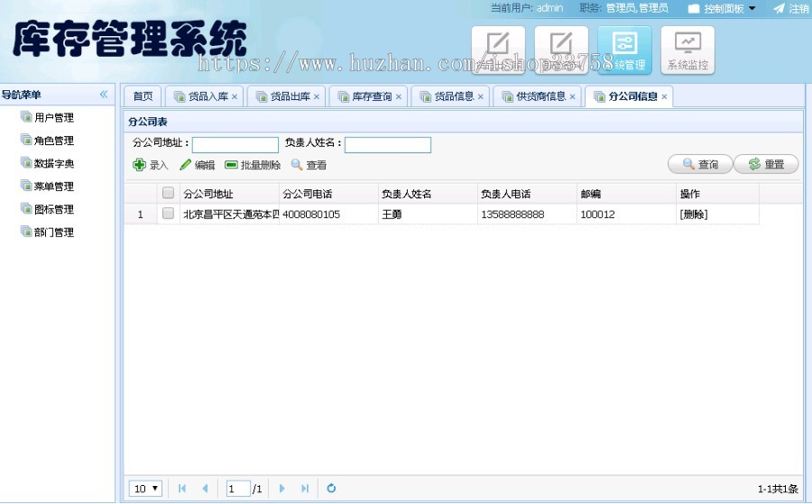
Task: Sort by the 负责人姓名 column header
Action: pos(429,194)
